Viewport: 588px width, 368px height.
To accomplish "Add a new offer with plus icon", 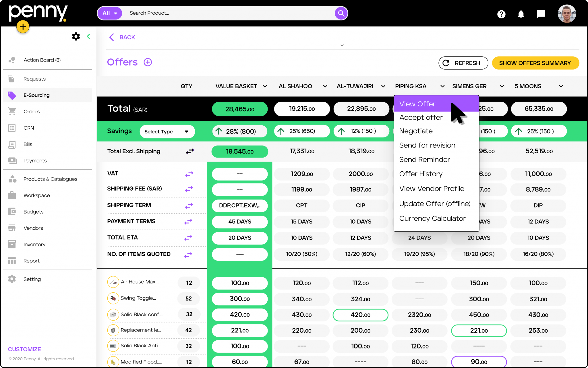I will click(148, 62).
